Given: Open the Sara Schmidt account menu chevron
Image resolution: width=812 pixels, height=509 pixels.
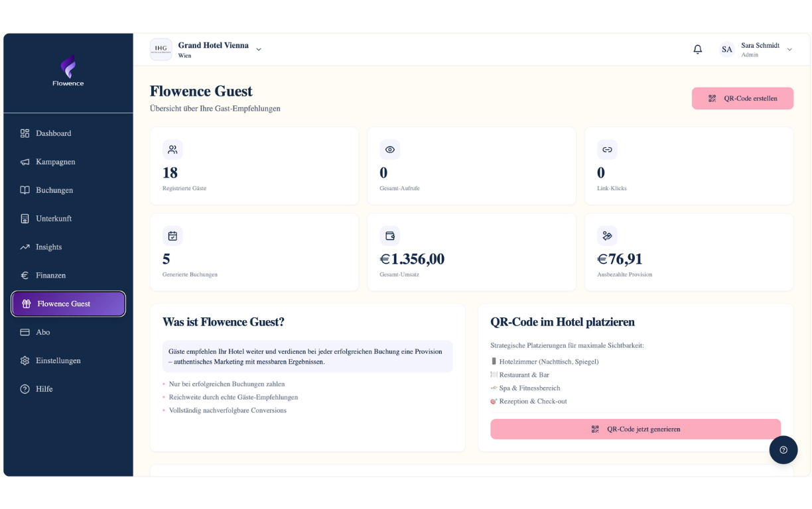Looking at the screenshot, I should [789, 50].
